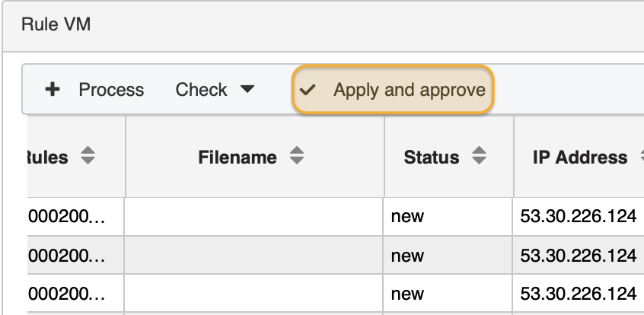
Task: Click the sort arrows beside Status
Action: pyautogui.click(x=480, y=157)
